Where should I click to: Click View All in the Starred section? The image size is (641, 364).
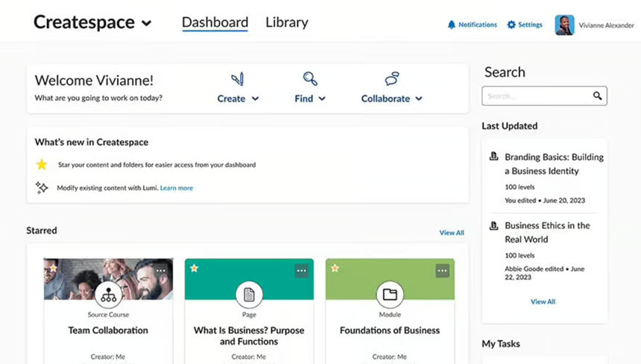coord(452,232)
